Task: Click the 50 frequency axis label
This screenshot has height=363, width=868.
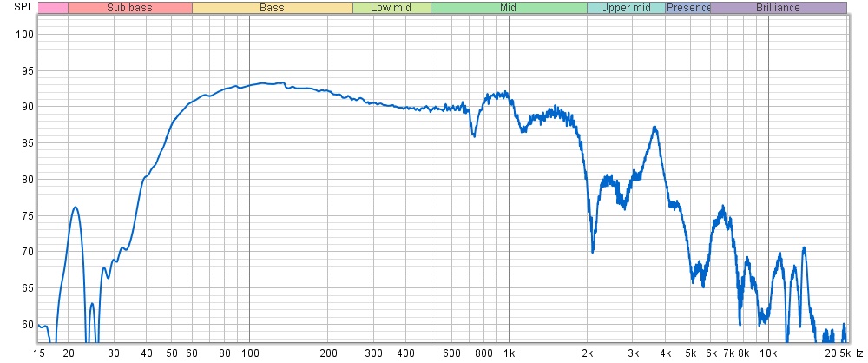Action: point(172,353)
